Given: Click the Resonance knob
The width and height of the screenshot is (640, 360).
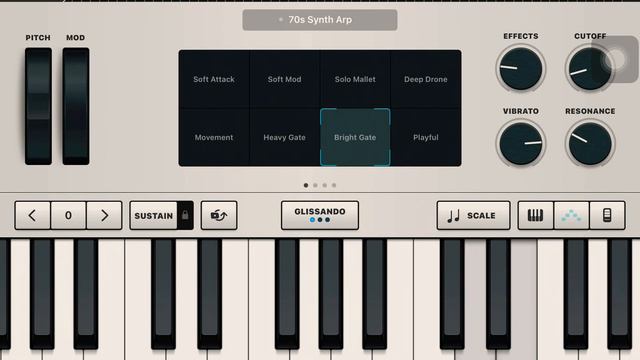Looking at the screenshot, I should [590, 143].
